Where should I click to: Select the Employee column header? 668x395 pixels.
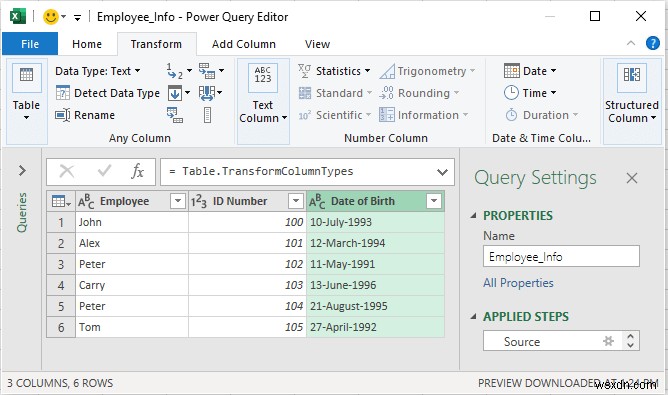point(132,201)
